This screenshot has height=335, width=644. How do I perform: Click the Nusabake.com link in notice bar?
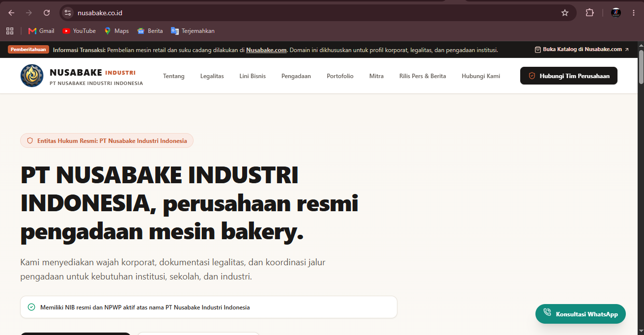[x=266, y=50]
